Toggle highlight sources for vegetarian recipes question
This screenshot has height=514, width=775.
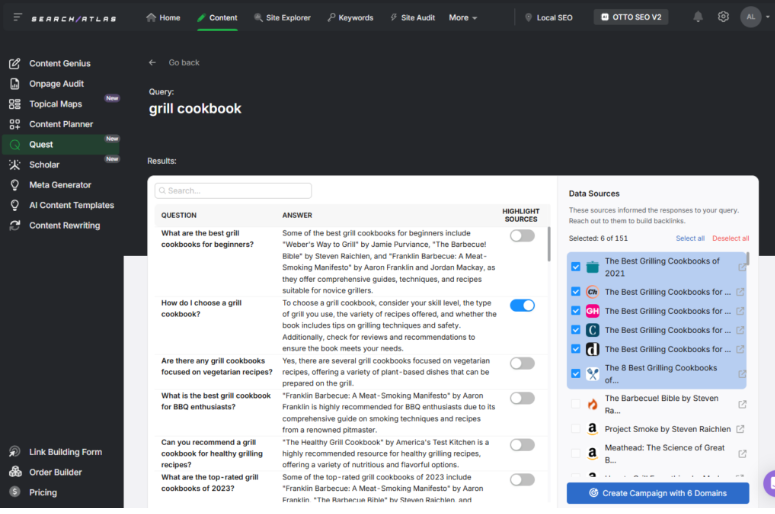click(522, 363)
